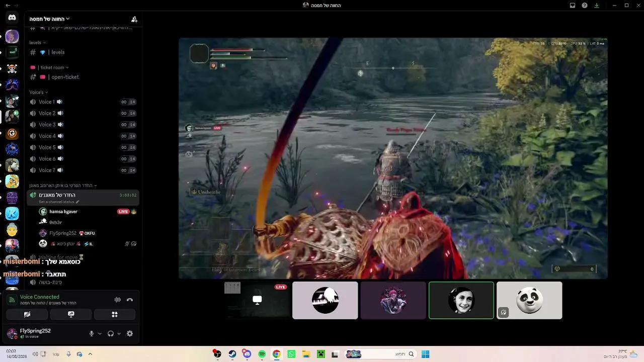Edit the voice channel status
This screenshot has height=362, width=644.
(x=59, y=202)
